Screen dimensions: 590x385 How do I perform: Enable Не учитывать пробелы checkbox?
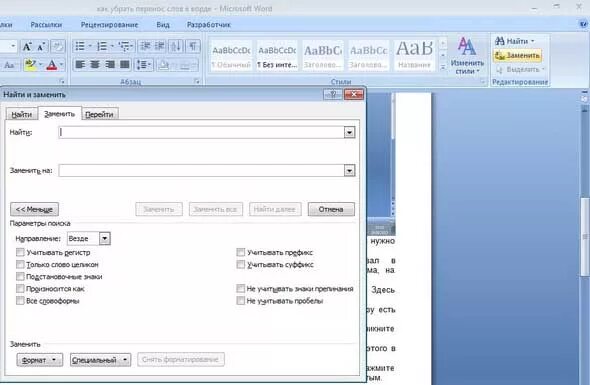point(240,300)
